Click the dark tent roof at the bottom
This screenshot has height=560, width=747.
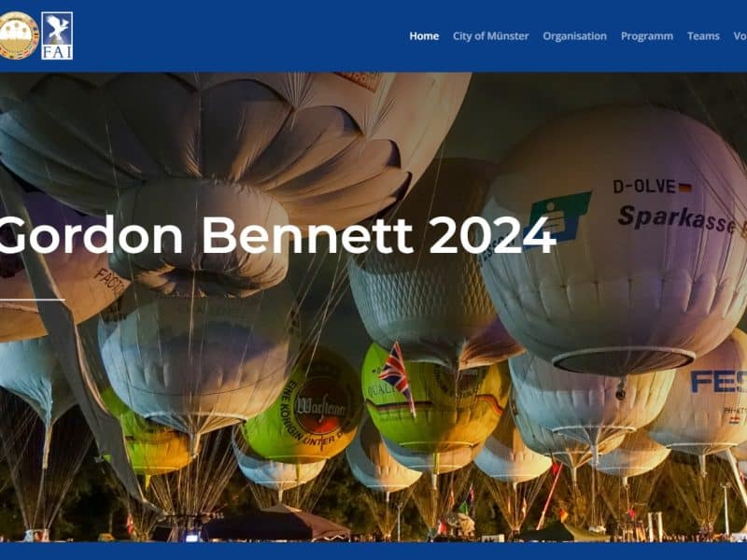[278, 523]
